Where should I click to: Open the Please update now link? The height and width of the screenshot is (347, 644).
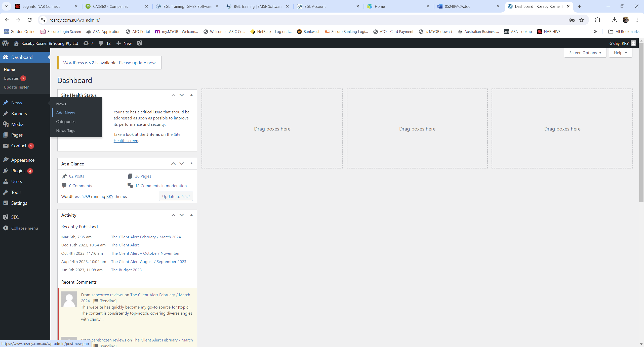137,63
